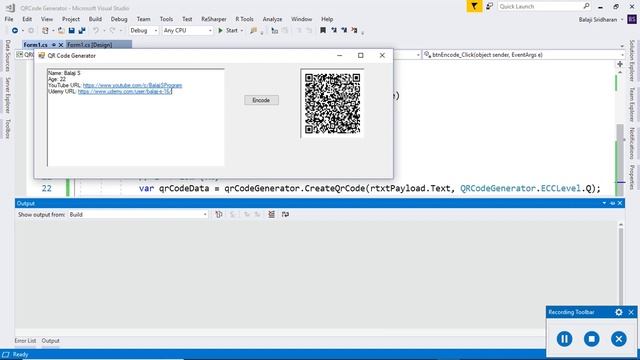
Task: Open the Properties side tab
Action: (632, 177)
